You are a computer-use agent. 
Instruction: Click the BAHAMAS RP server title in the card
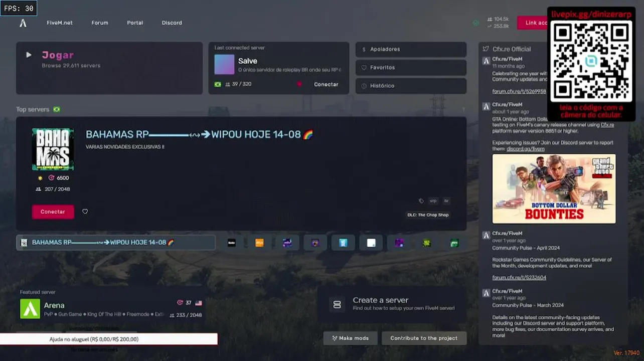point(199,134)
